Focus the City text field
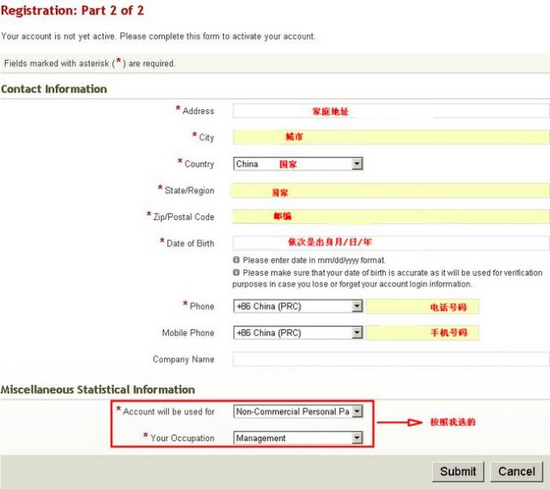Viewport: 550px width, 489px height. 391,137
